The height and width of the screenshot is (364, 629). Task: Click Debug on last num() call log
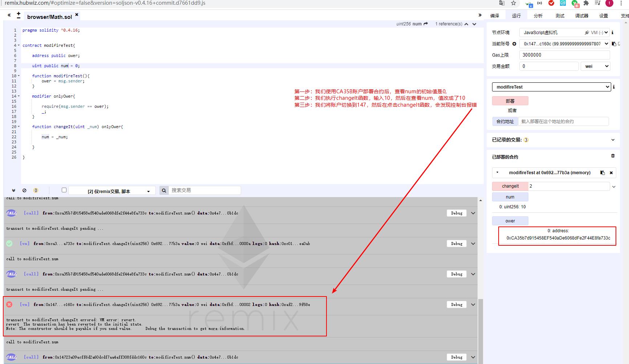456,357
